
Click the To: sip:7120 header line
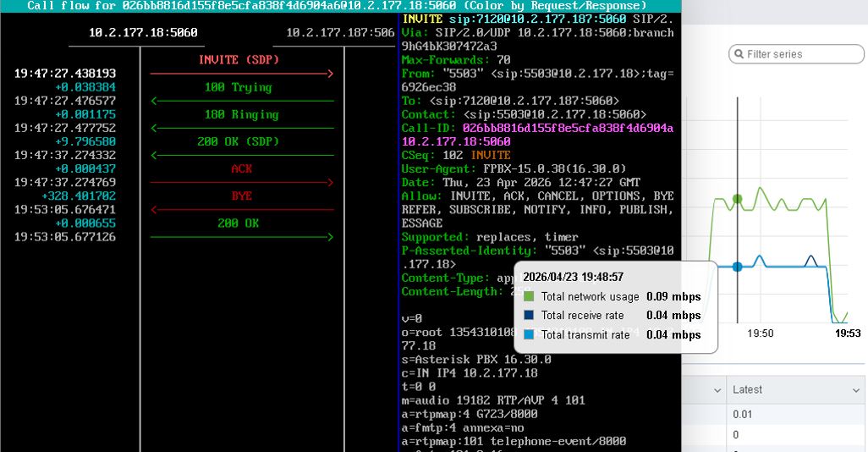pyautogui.click(x=510, y=101)
